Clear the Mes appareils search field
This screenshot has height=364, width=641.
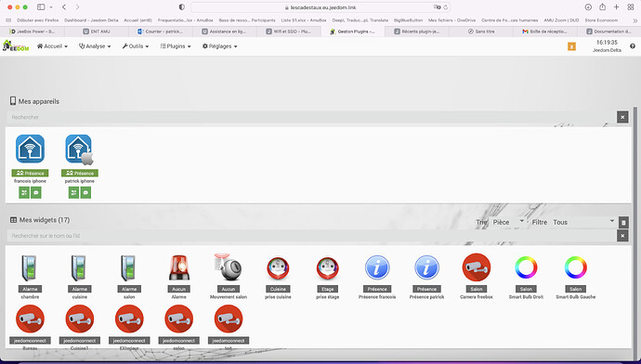click(622, 117)
